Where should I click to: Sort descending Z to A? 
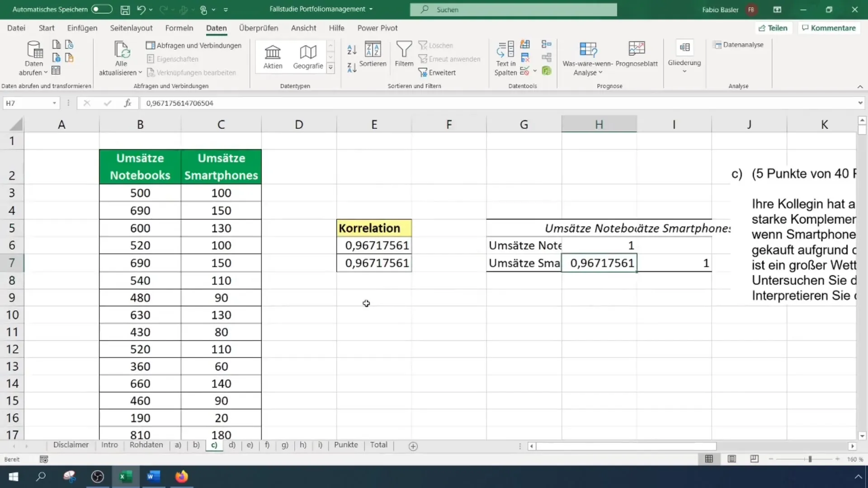[x=352, y=68]
